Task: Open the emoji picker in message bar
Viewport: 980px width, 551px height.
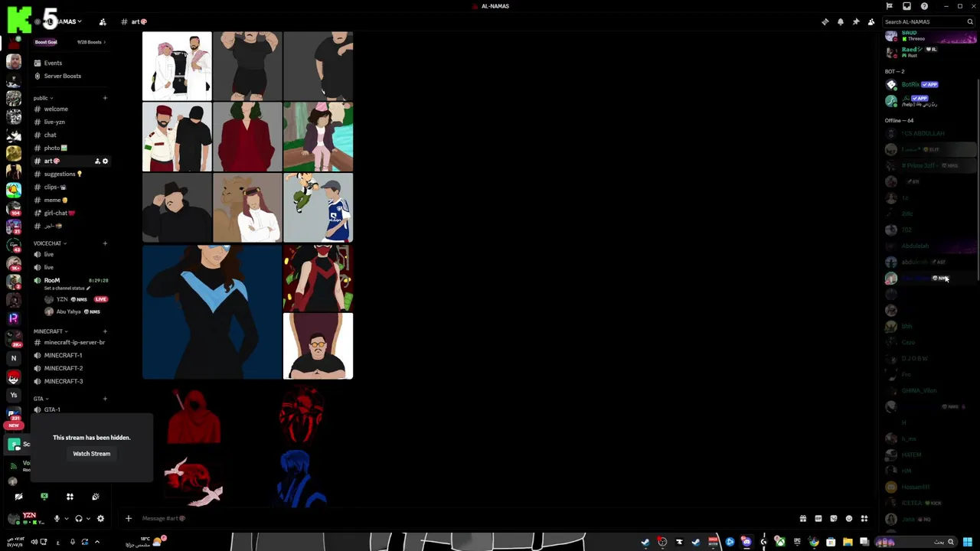Action: pos(848,518)
